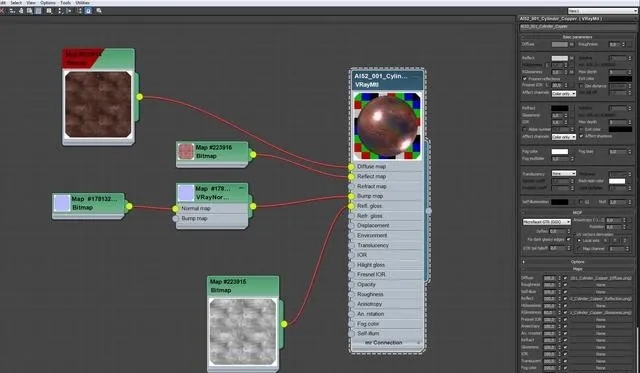Screen dimensions: 640x373
Task: Toggle the Fresnel reflections checkbox
Action: (x=525, y=78)
